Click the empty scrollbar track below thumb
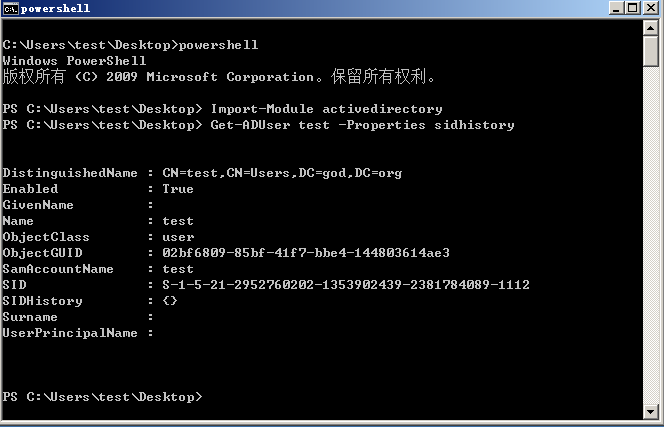This screenshot has width=664, height=427. [650, 235]
